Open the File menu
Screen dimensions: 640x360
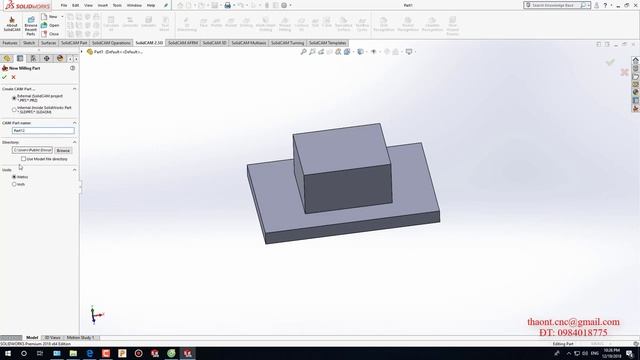tap(64, 5)
